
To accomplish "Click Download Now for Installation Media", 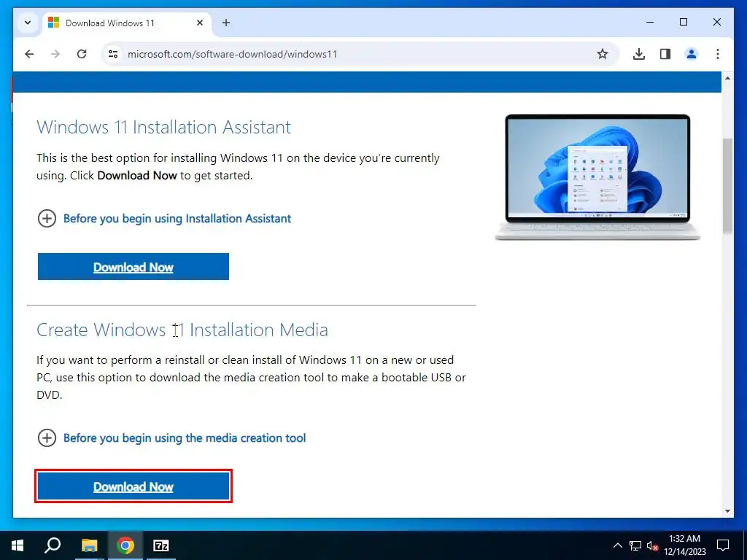I will click(x=133, y=486).
